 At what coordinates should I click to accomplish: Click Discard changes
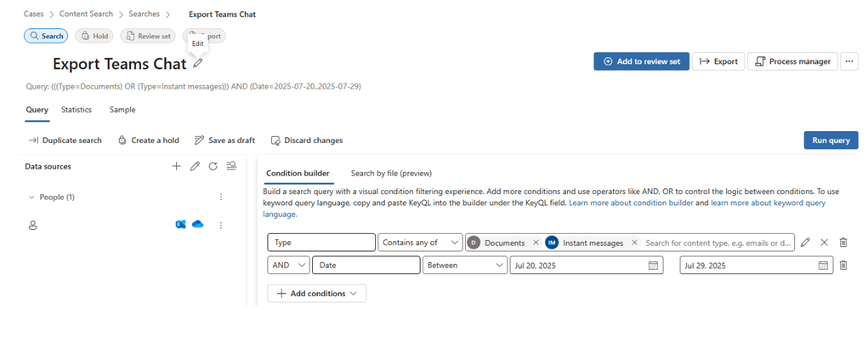[x=307, y=140]
